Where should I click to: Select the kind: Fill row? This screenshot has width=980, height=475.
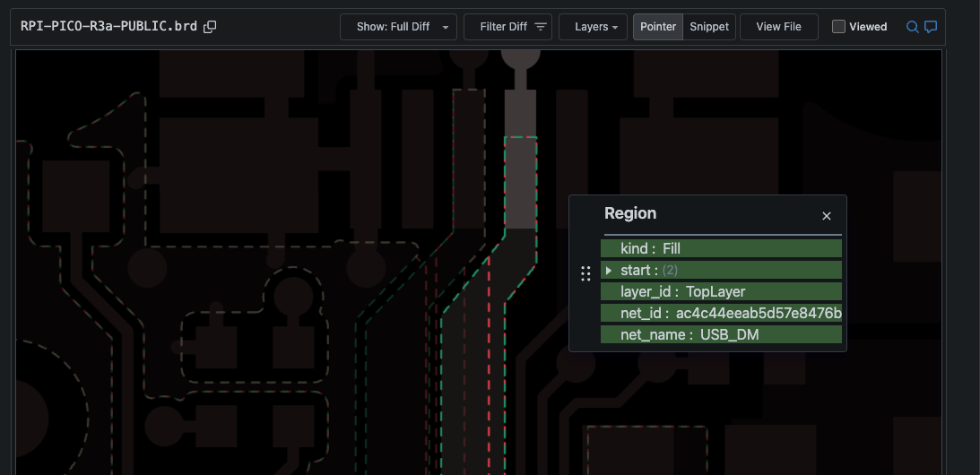coord(721,248)
